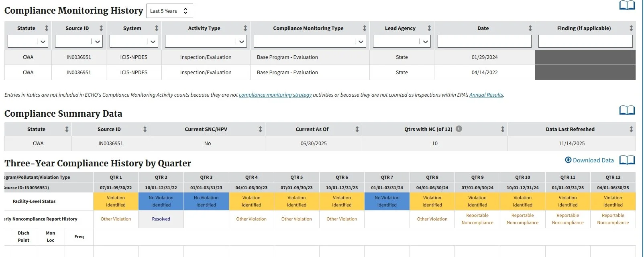
Task: Sort by Finding (if applicable) column
Action: coord(631,28)
